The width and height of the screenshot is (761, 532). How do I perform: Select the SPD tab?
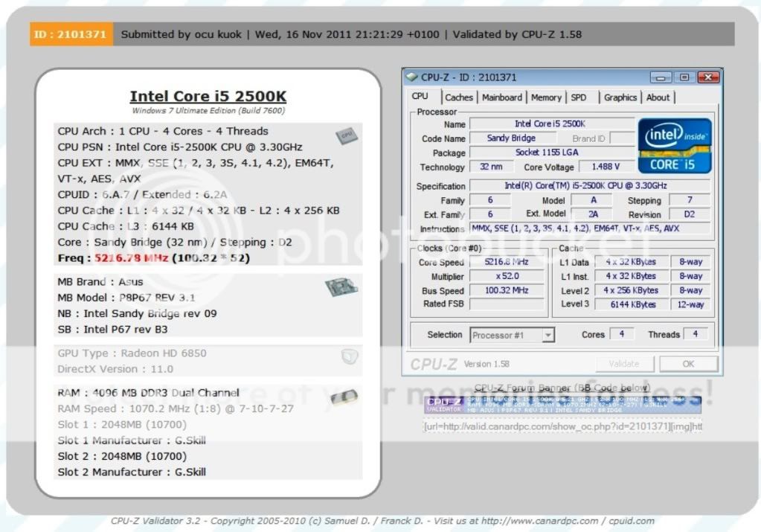point(579,97)
